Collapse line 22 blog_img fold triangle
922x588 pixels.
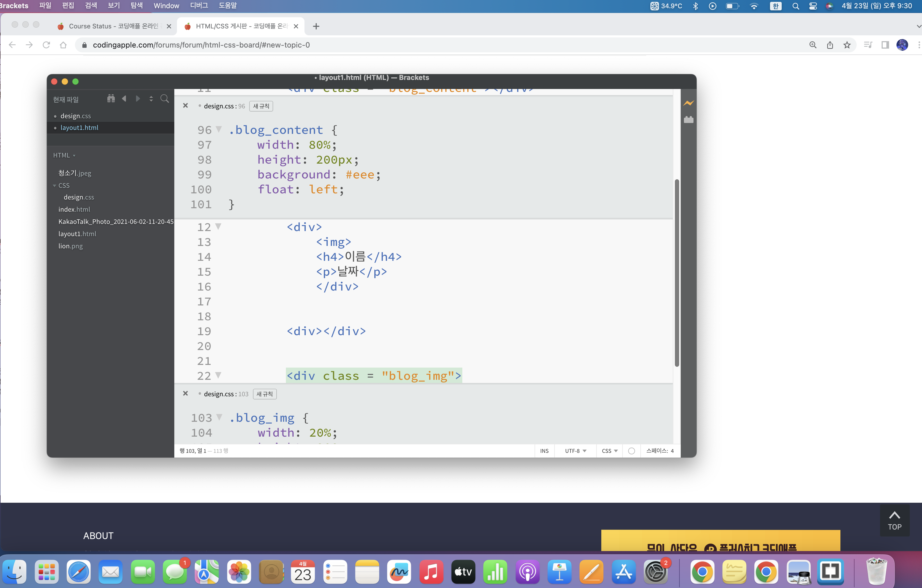coord(218,375)
